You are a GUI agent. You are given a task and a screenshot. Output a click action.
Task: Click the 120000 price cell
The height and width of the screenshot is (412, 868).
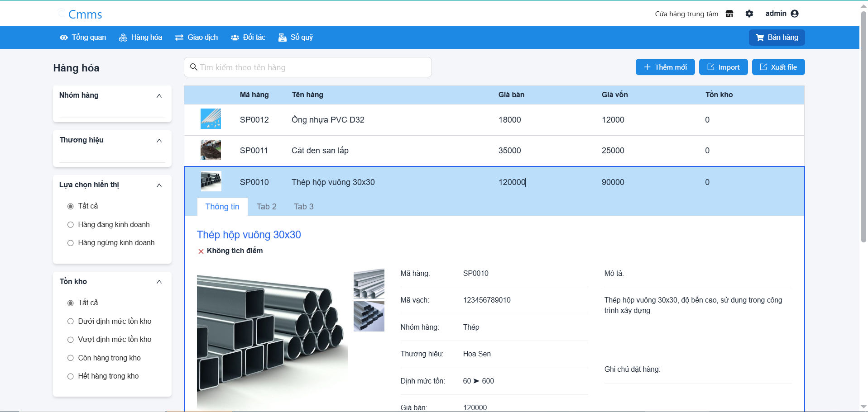(512, 182)
